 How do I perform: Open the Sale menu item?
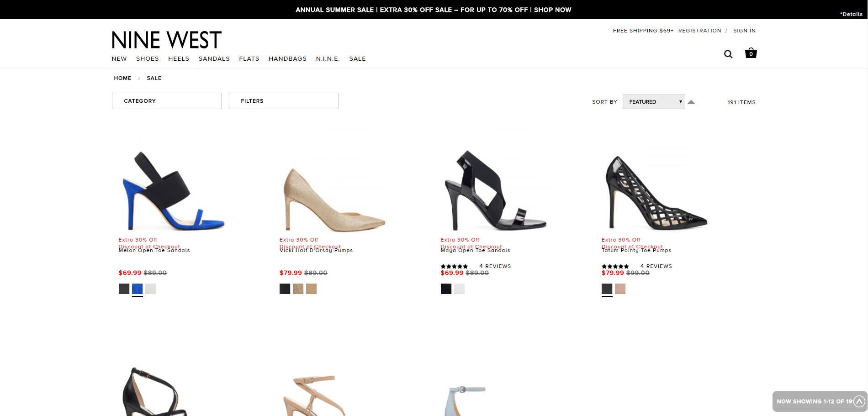358,58
